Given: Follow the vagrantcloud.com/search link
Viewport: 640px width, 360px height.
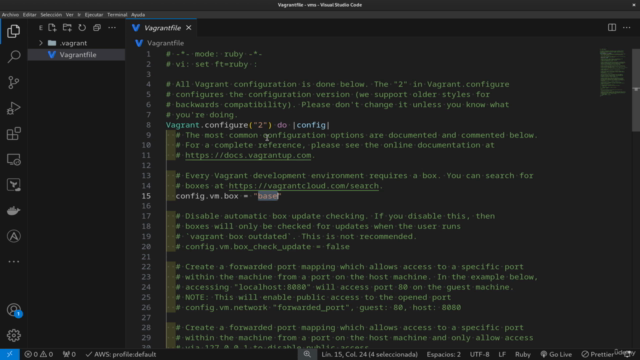Looking at the screenshot, I should 303,186.
